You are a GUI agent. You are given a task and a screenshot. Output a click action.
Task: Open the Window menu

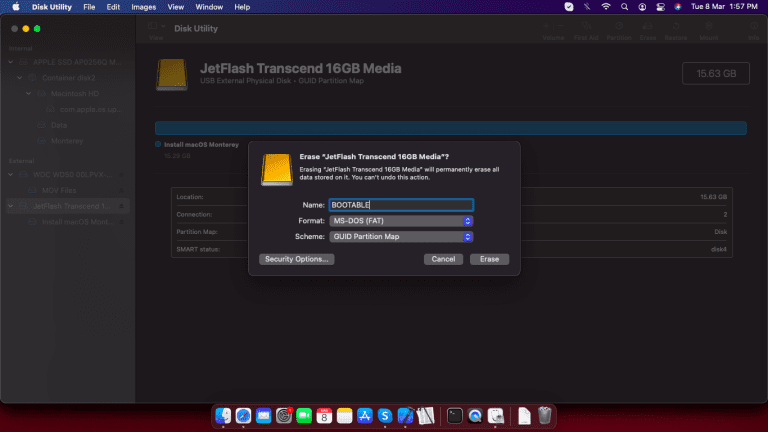pos(209,7)
